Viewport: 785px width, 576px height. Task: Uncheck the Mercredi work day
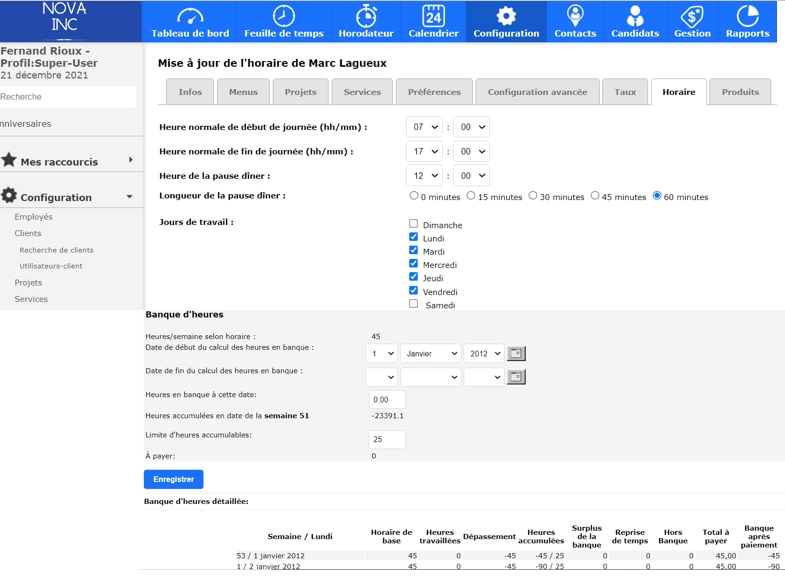(414, 263)
